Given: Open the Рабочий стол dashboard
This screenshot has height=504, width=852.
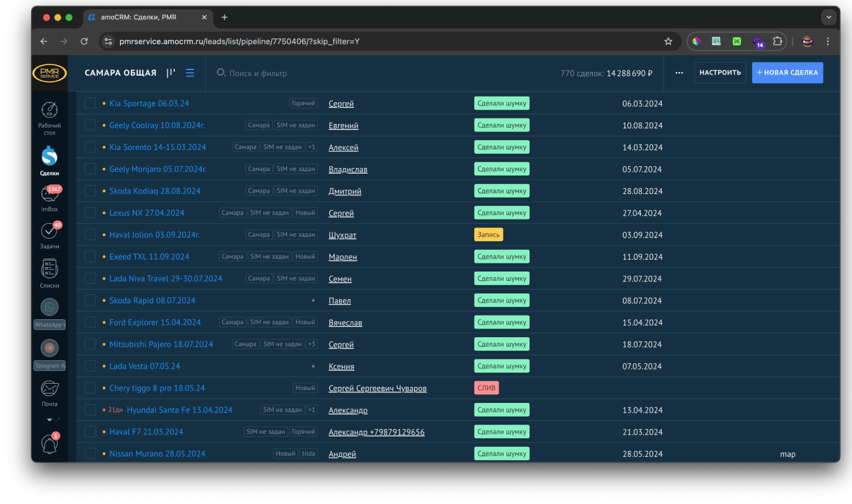Looking at the screenshot, I should point(50,118).
